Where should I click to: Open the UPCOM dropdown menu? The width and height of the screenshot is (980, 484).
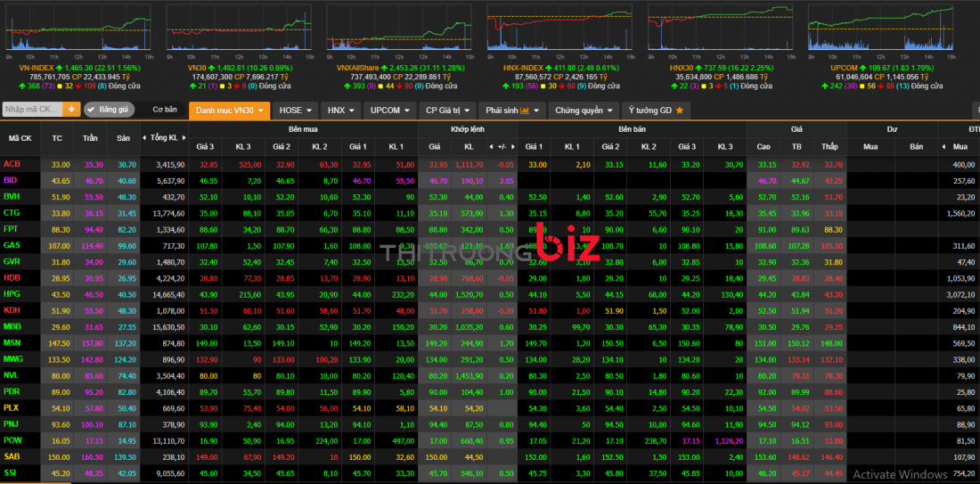tap(389, 110)
